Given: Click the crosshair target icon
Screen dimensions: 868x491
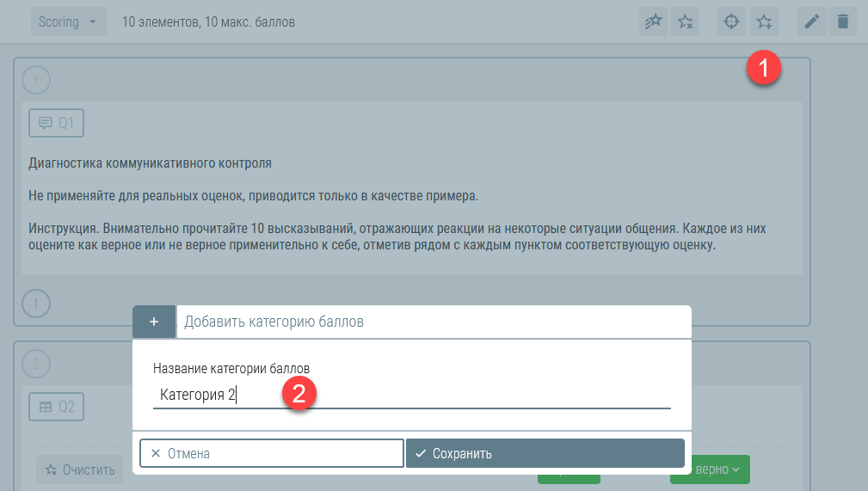Looking at the screenshot, I should pos(731,22).
